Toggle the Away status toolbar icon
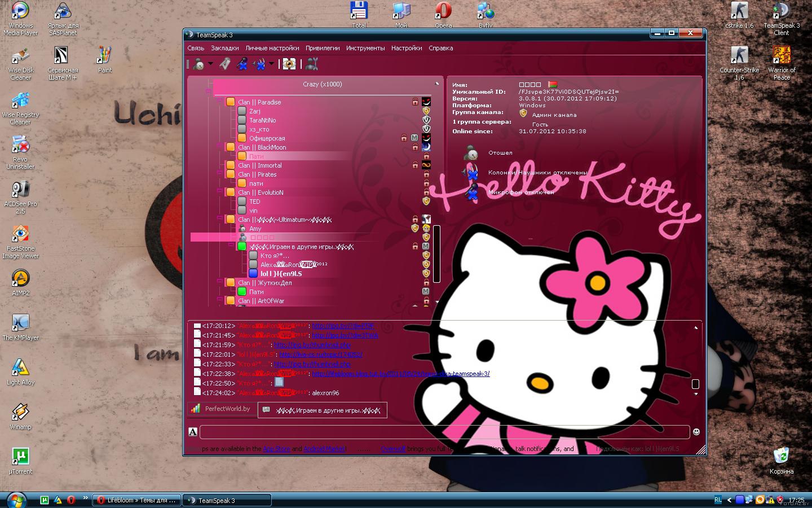Screen dimensions: 812x508 pos(198,64)
